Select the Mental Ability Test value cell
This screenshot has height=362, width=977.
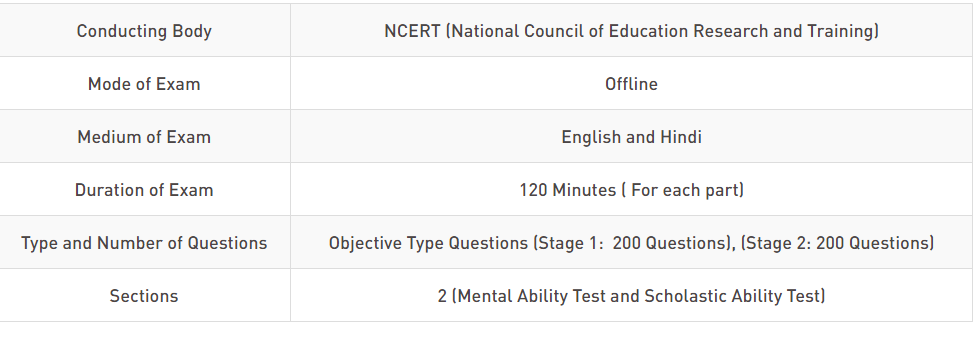[631, 295]
